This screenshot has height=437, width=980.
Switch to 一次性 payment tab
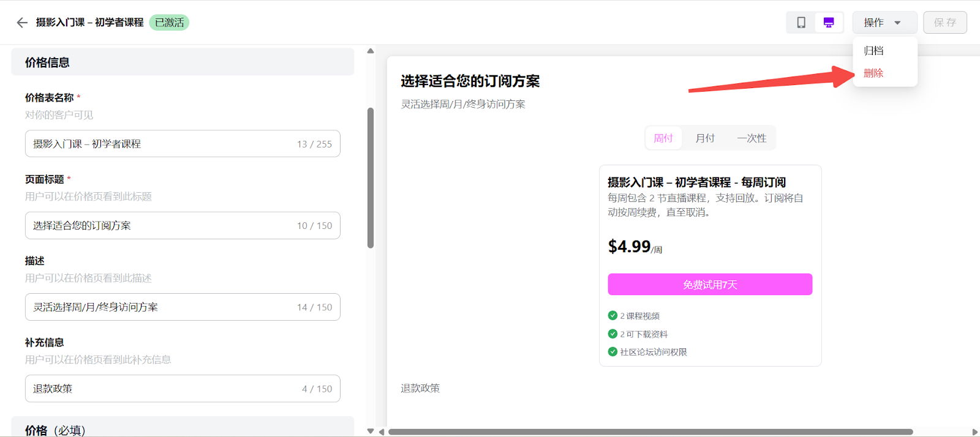(752, 138)
